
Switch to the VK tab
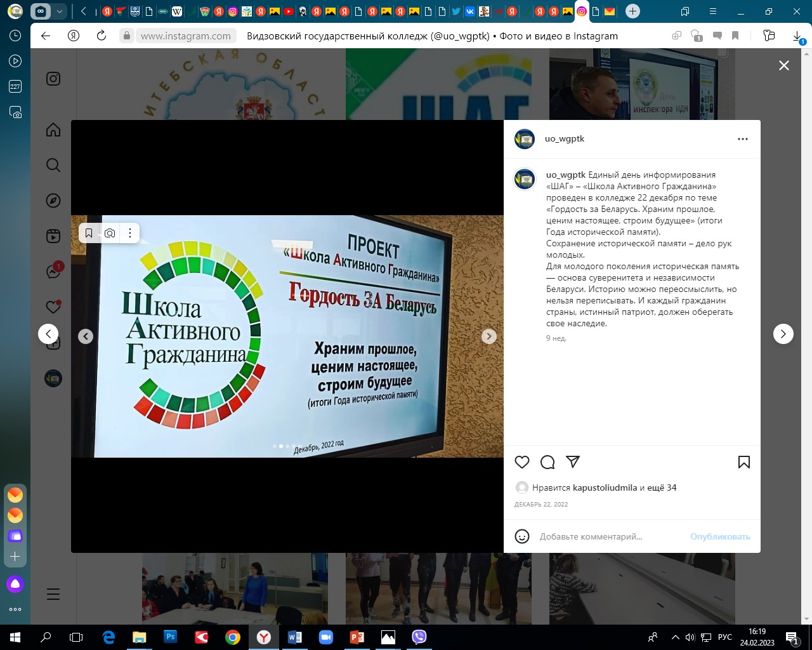pos(470,11)
